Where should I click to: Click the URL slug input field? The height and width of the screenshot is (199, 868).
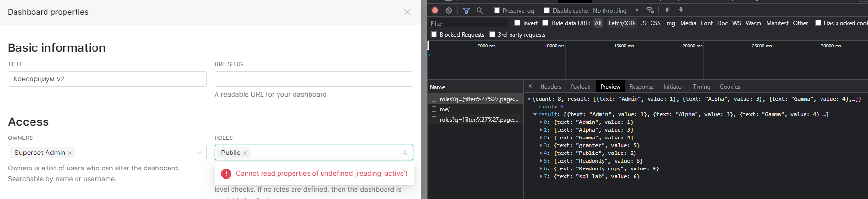click(x=313, y=79)
